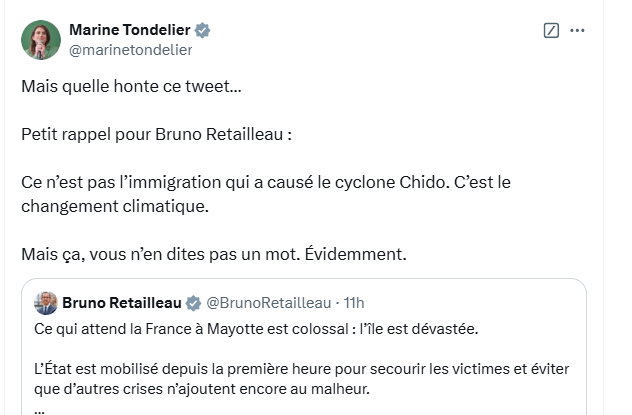
Task: Expand the truncated quoted tweet ellipsis
Action: point(39,408)
